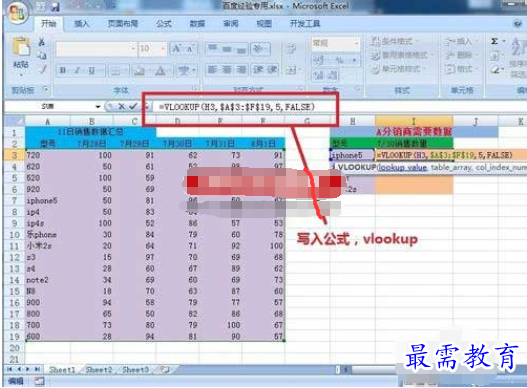Increase font size with large A button
Screen dimensions: 527x388
coord(176,49)
